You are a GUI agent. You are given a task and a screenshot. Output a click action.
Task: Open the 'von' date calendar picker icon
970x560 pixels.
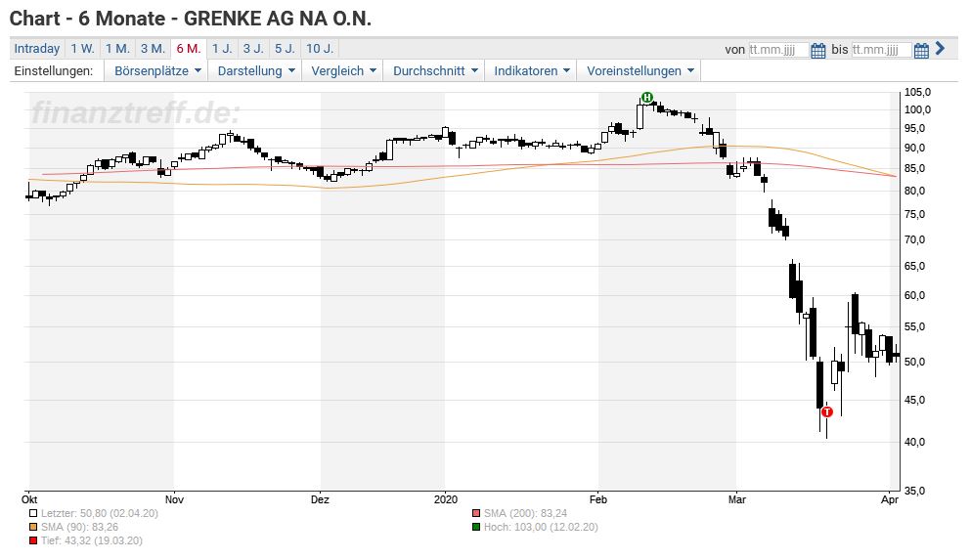[x=817, y=50]
